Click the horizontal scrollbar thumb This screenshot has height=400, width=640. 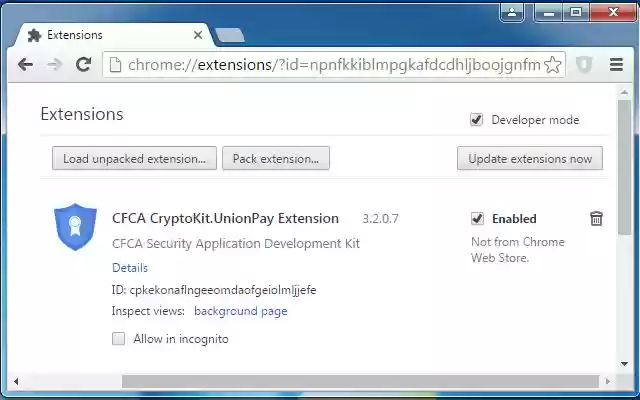(x=360, y=381)
